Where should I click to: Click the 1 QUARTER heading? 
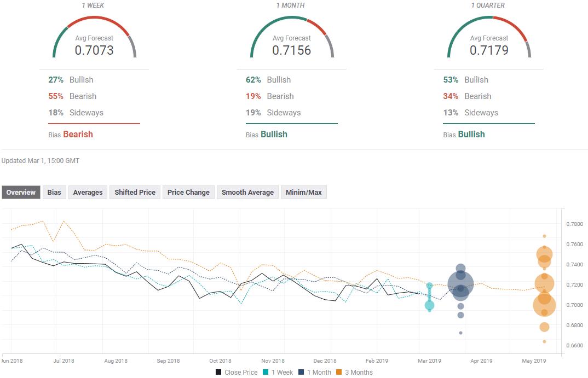[x=488, y=5]
